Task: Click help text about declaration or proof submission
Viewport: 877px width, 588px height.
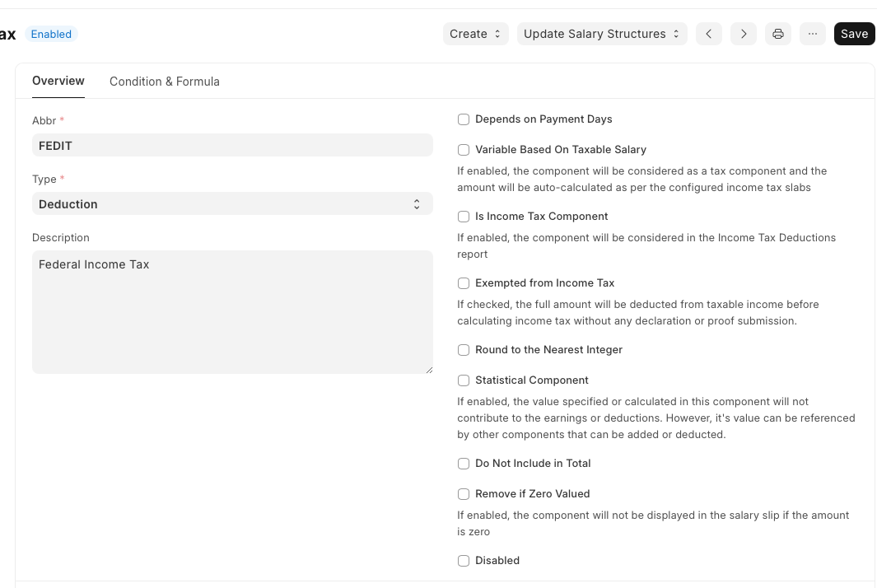Action: [638, 312]
